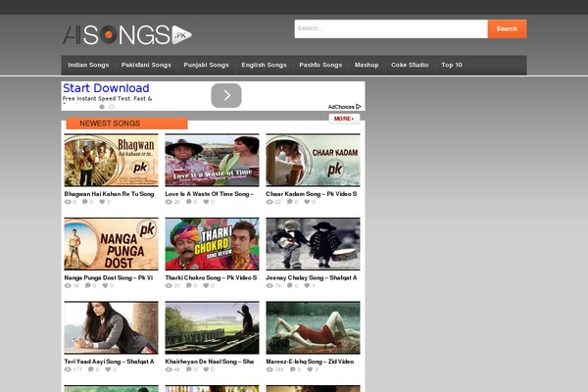The width and height of the screenshot is (588, 392).
Task: Open the Khairheyan De Naal thumbnail
Action: click(x=212, y=328)
